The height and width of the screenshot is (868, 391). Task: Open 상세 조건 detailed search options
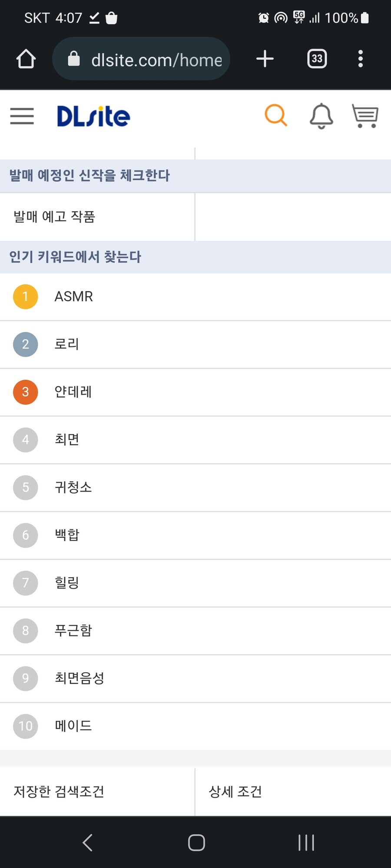(x=235, y=791)
